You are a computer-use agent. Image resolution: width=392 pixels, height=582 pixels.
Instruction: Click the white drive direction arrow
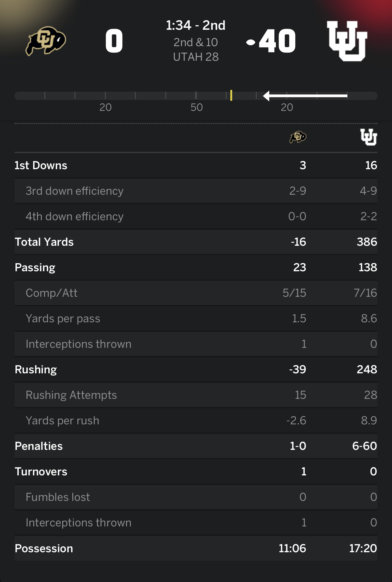pyautogui.click(x=305, y=96)
